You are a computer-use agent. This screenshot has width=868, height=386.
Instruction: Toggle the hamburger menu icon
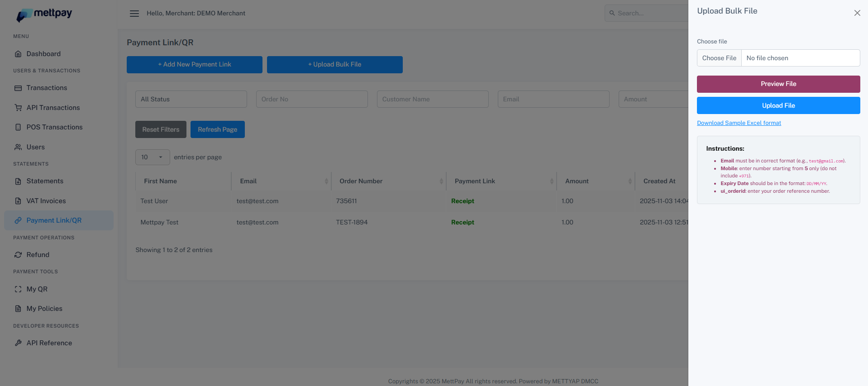tap(134, 14)
